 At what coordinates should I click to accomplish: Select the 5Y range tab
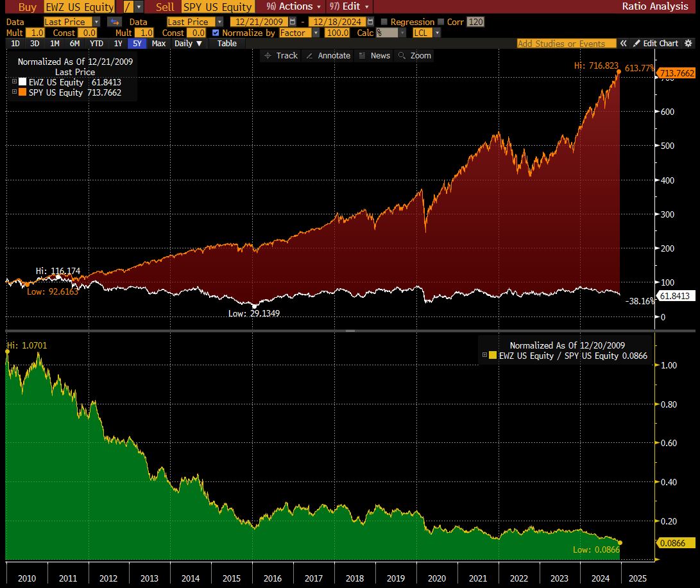pyautogui.click(x=137, y=44)
